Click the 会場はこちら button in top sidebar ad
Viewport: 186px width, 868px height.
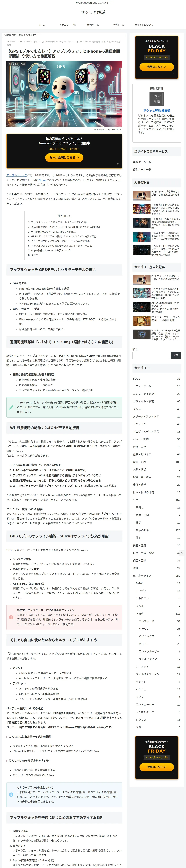pyautogui.click(x=157, y=67)
